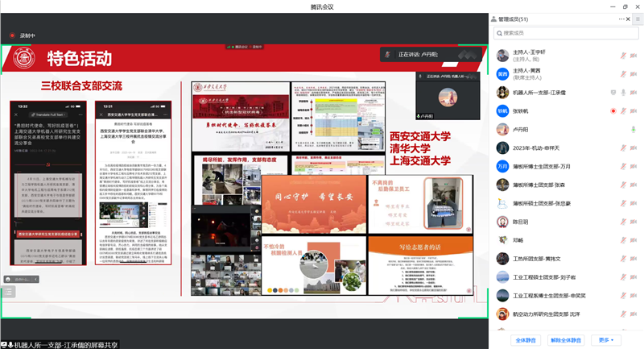Screen dimensions: 644x349
Task: Toggle camera for host 王宇轩
Action: [634, 56]
